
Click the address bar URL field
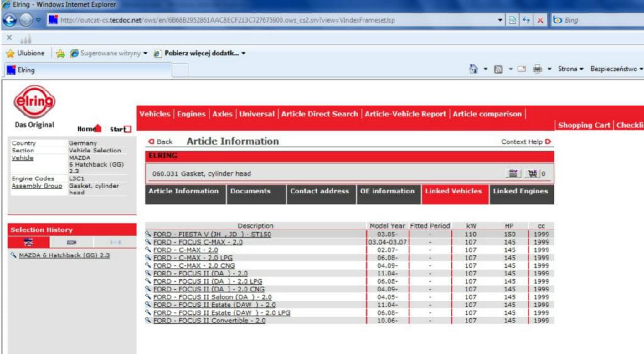(271, 19)
